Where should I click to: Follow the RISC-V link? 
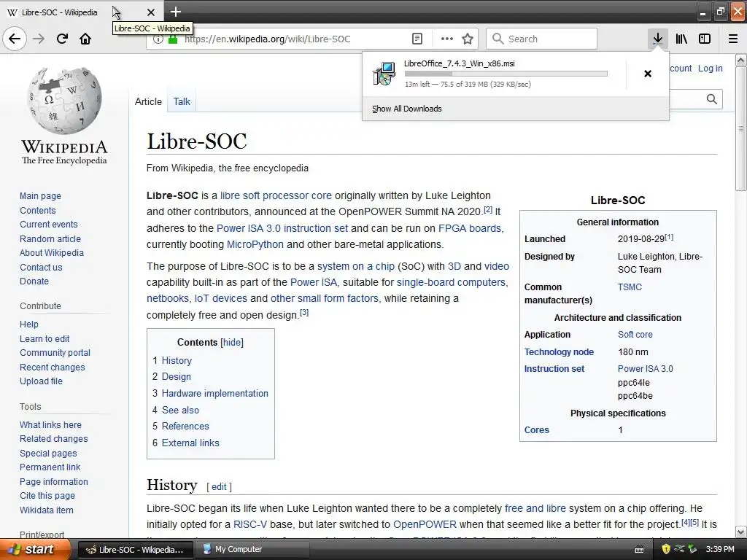250,524
